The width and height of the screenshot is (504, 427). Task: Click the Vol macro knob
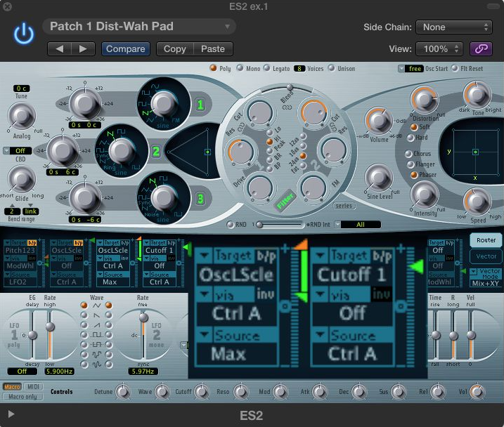click(x=477, y=392)
